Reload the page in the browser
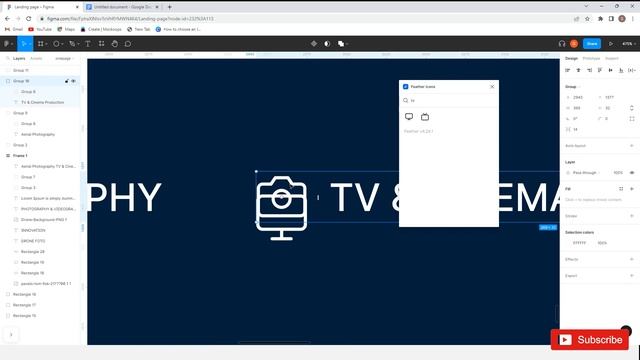 (x=29, y=18)
